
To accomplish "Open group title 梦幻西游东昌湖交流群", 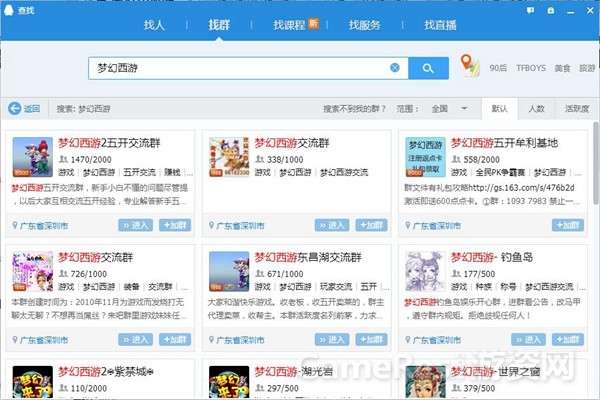I will [x=308, y=257].
